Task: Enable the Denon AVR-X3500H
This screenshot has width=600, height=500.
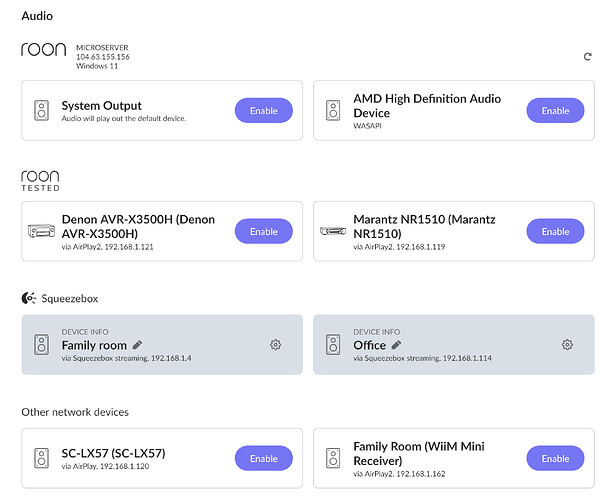Action: (x=264, y=231)
